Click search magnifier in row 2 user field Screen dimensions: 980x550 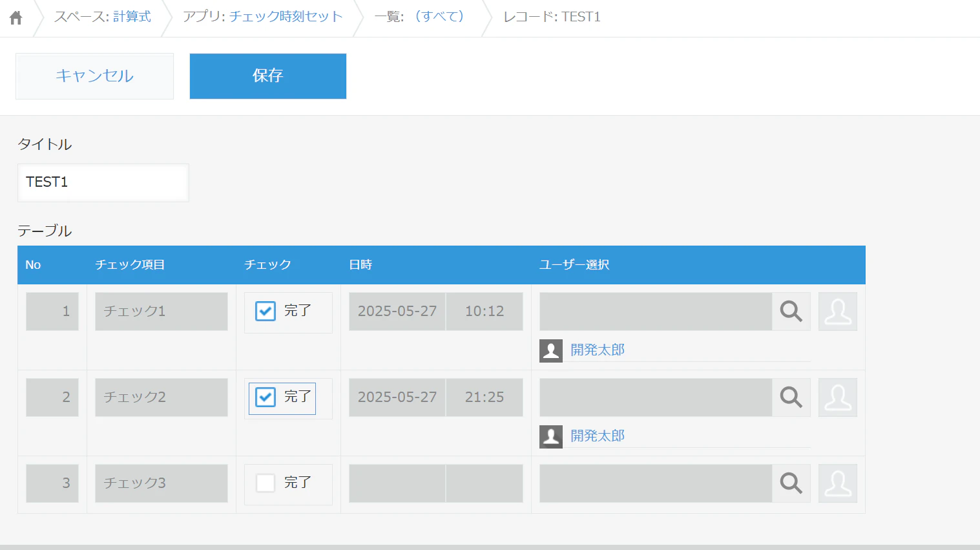[x=791, y=397]
